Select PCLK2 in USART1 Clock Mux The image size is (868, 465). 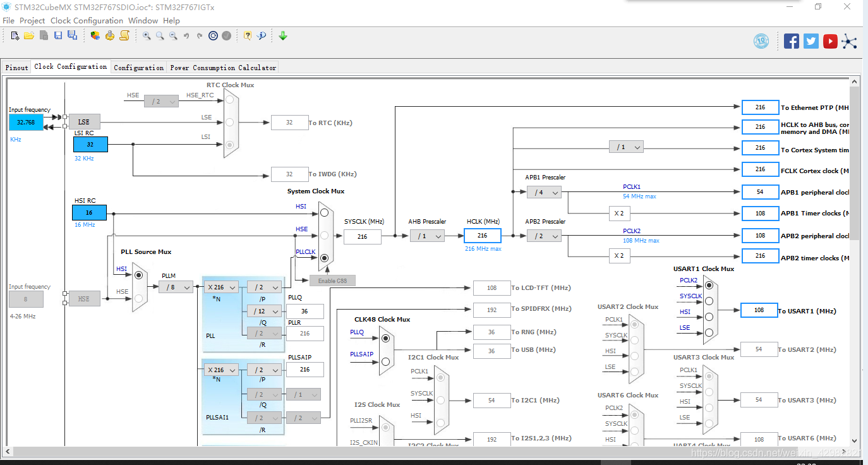pyautogui.click(x=709, y=286)
